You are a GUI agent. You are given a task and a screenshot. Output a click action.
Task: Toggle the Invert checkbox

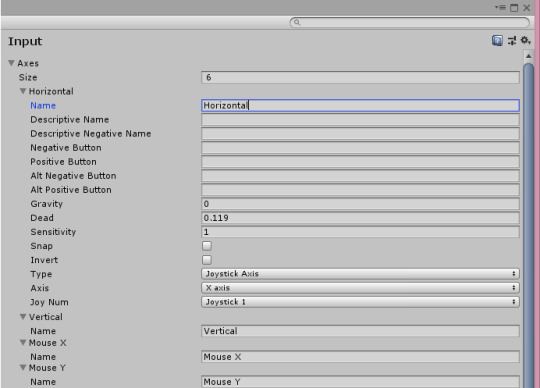pyautogui.click(x=207, y=260)
